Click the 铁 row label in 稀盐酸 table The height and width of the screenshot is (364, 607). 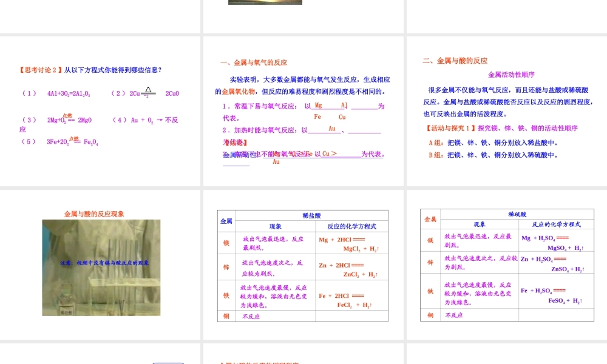coord(226,295)
